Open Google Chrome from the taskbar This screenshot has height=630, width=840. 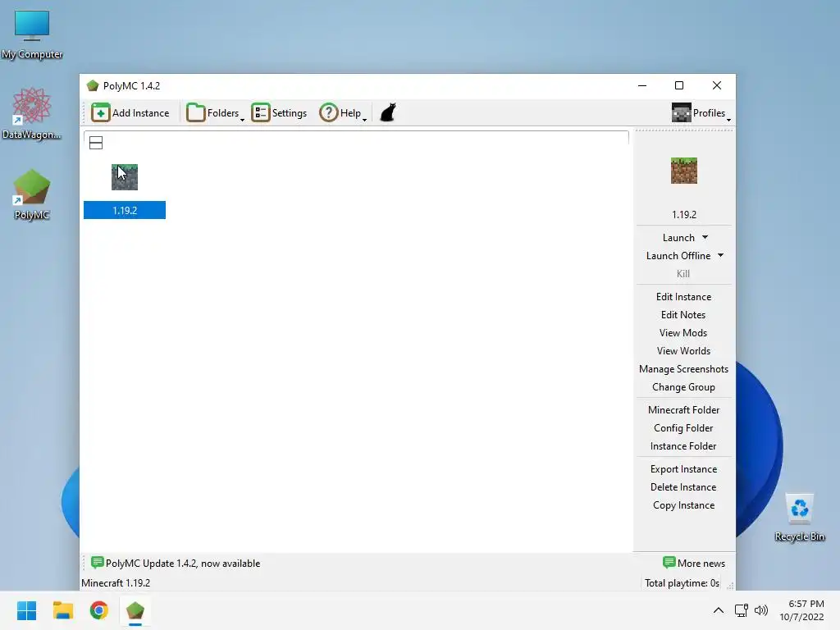click(98, 610)
